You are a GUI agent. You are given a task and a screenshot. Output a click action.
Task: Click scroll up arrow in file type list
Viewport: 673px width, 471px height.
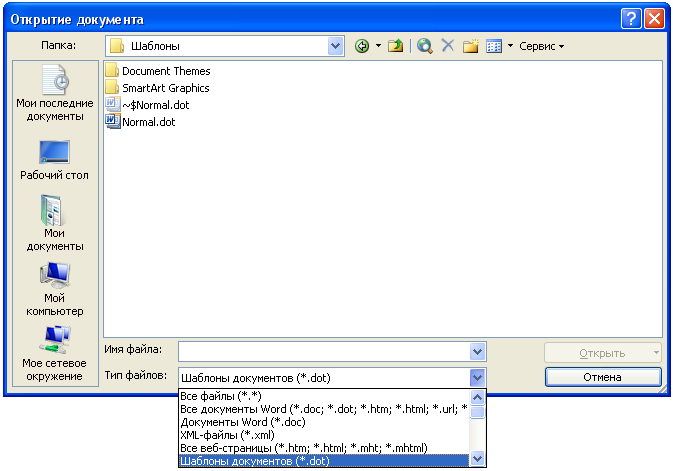click(x=477, y=397)
